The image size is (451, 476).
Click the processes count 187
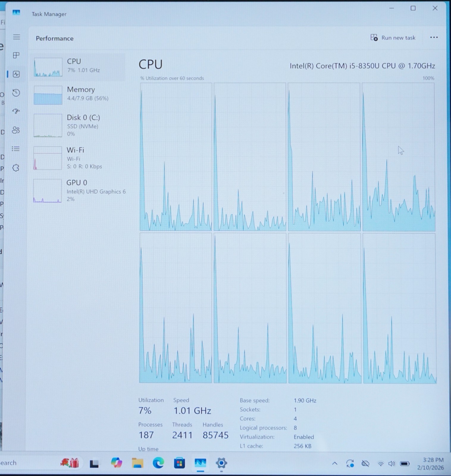[146, 435]
